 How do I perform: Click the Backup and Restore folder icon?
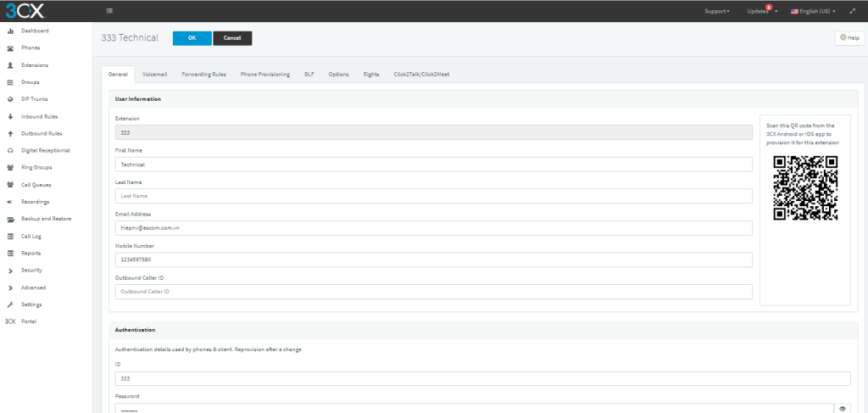(x=10, y=220)
